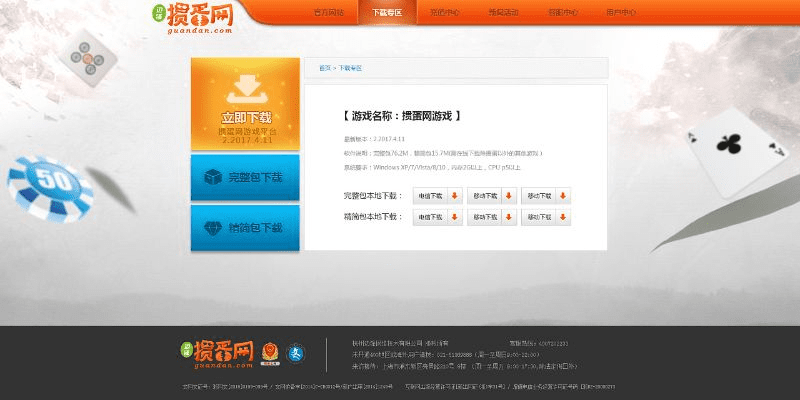The height and width of the screenshot is (400, 800).
Task: Click the last orange arrow in 完整包本地下载 row
Action: (x=563, y=196)
